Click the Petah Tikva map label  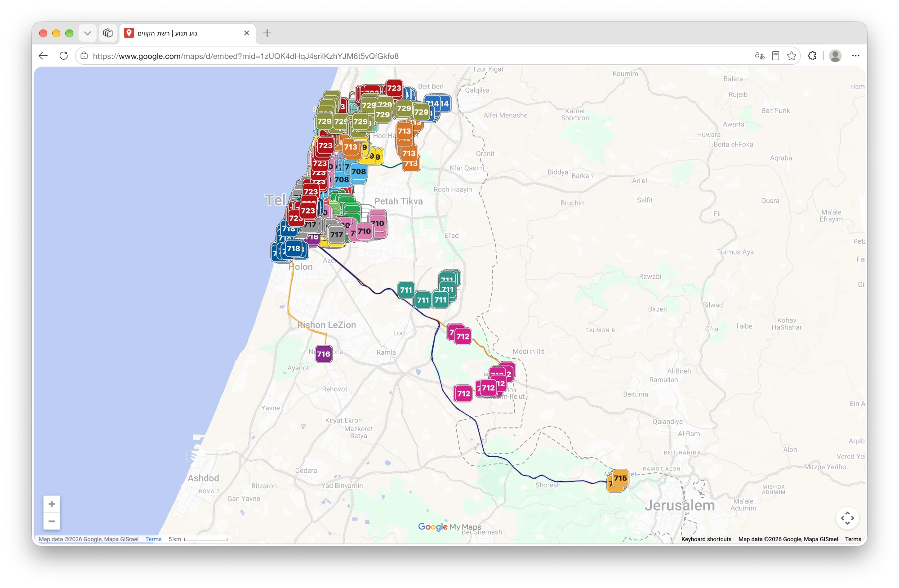[x=399, y=201]
